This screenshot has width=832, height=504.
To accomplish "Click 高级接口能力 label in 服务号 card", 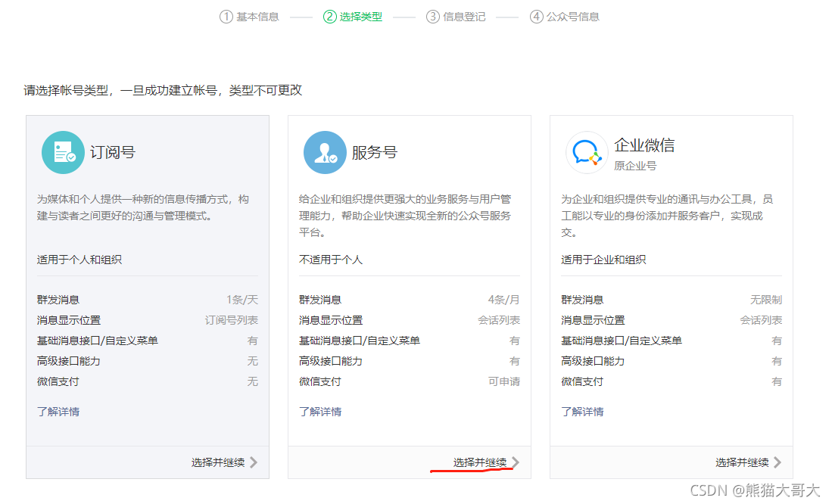I will [331, 361].
